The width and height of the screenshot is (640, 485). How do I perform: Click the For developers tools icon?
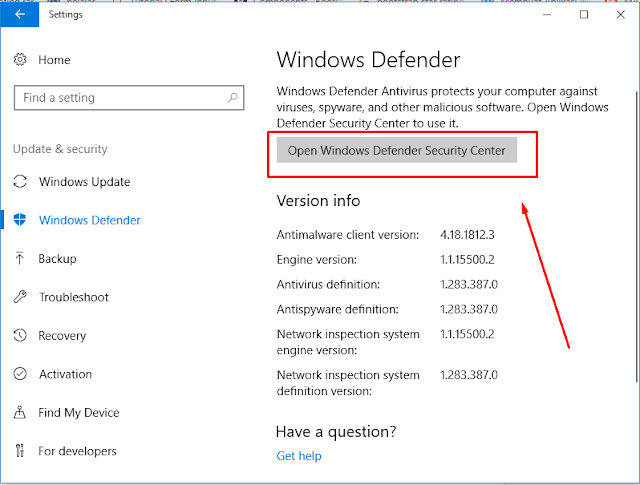coord(20,451)
